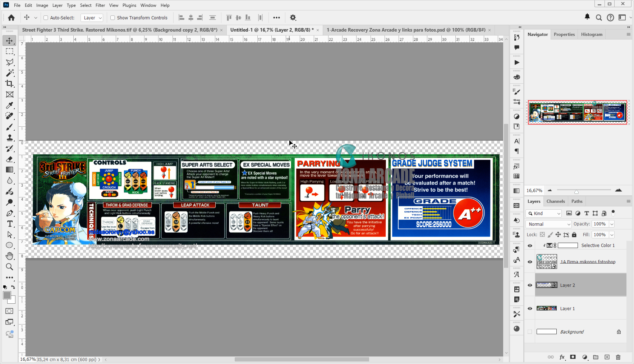This screenshot has width=634, height=364.
Task: Select the Horizontal Type tool
Action: click(x=10, y=224)
